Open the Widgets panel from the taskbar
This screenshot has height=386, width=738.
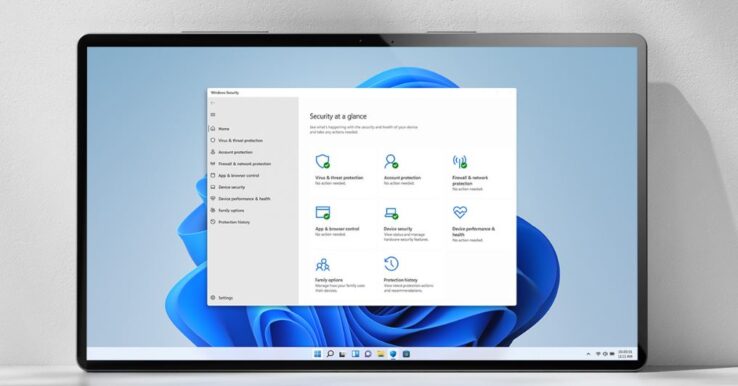click(355, 354)
